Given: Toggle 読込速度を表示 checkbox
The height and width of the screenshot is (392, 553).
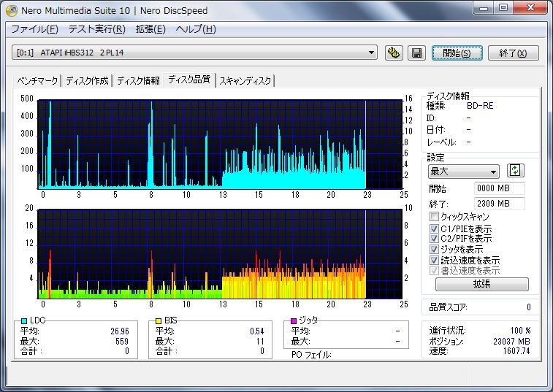Looking at the screenshot, I should pyautogui.click(x=434, y=260).
